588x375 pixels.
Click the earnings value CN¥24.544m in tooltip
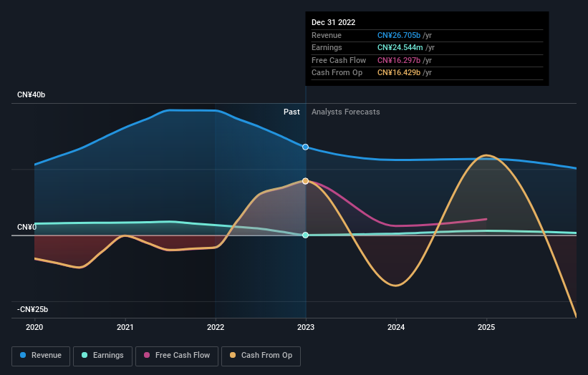[400, 47]
